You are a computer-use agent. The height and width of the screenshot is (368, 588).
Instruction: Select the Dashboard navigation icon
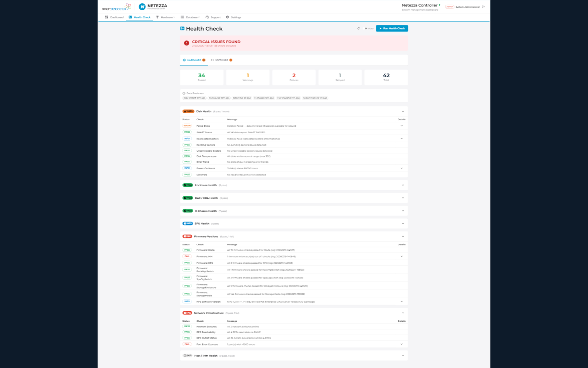(107, 17)
